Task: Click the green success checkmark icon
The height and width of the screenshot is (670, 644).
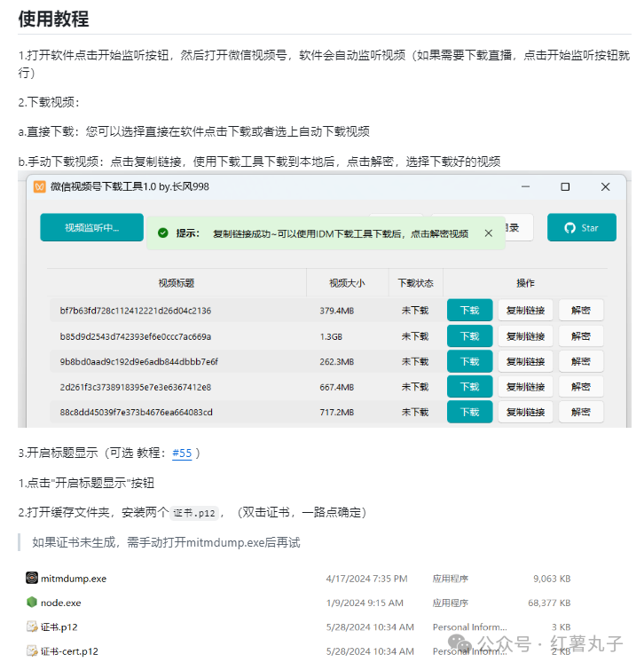Action: [x=162, y=233]
